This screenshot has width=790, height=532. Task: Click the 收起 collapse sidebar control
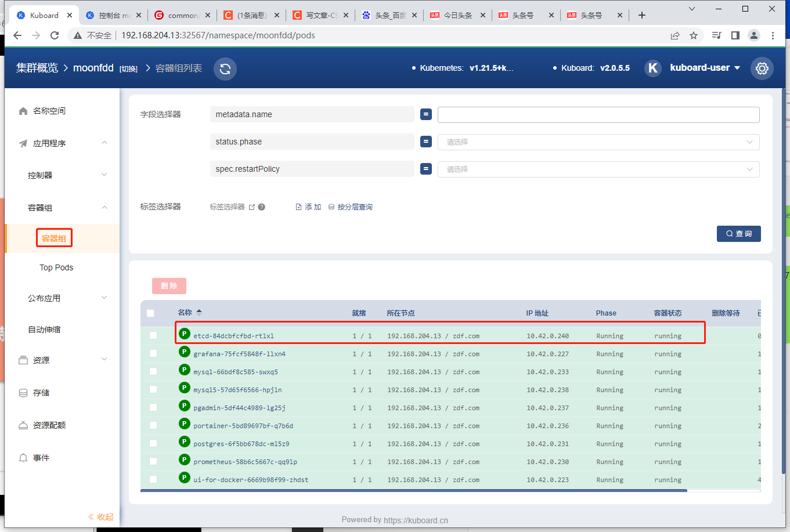[x=100, y=517]
